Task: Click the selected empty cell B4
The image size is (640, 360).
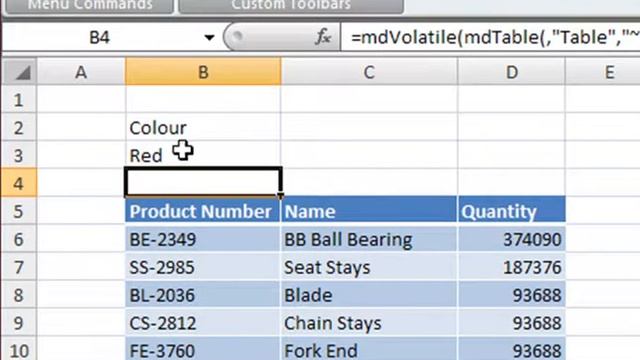Action: (203, 182)
